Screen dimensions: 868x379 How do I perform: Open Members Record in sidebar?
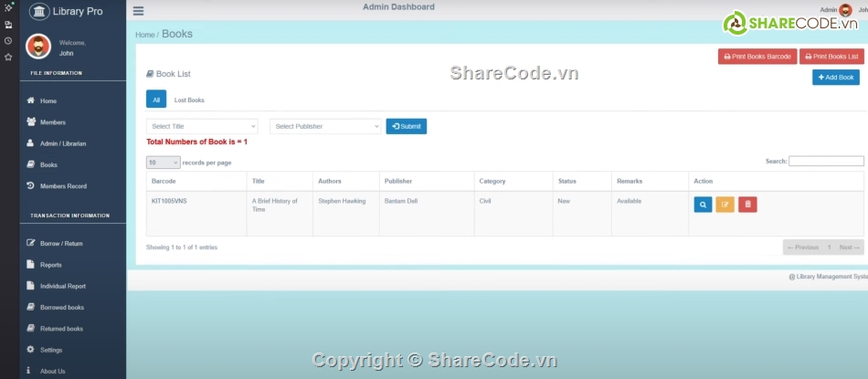tap(63, 186)
